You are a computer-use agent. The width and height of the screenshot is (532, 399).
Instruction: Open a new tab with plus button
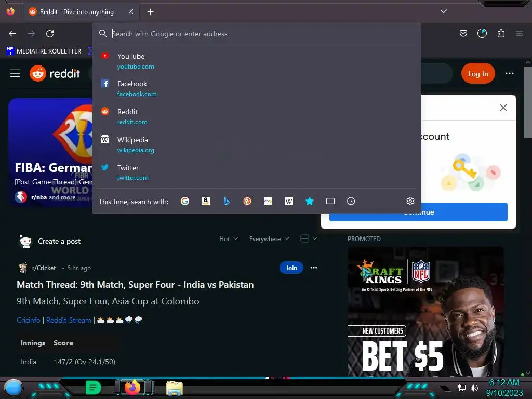coord(150,12)
